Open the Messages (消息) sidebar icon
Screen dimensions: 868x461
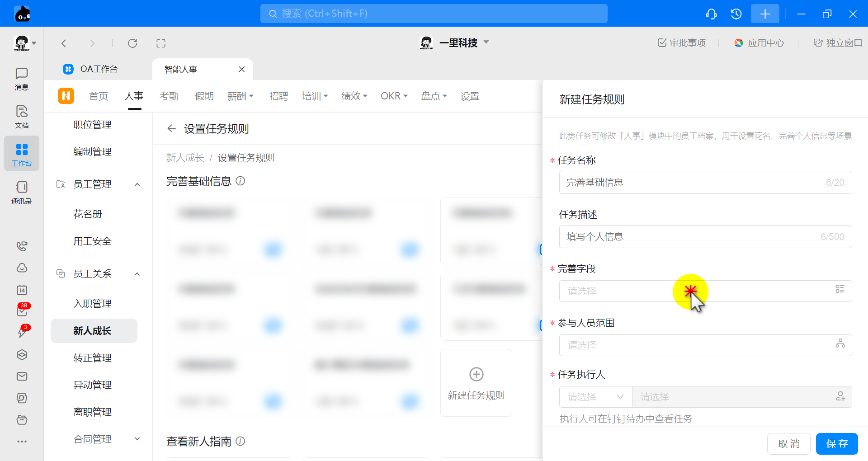[21, 79]
